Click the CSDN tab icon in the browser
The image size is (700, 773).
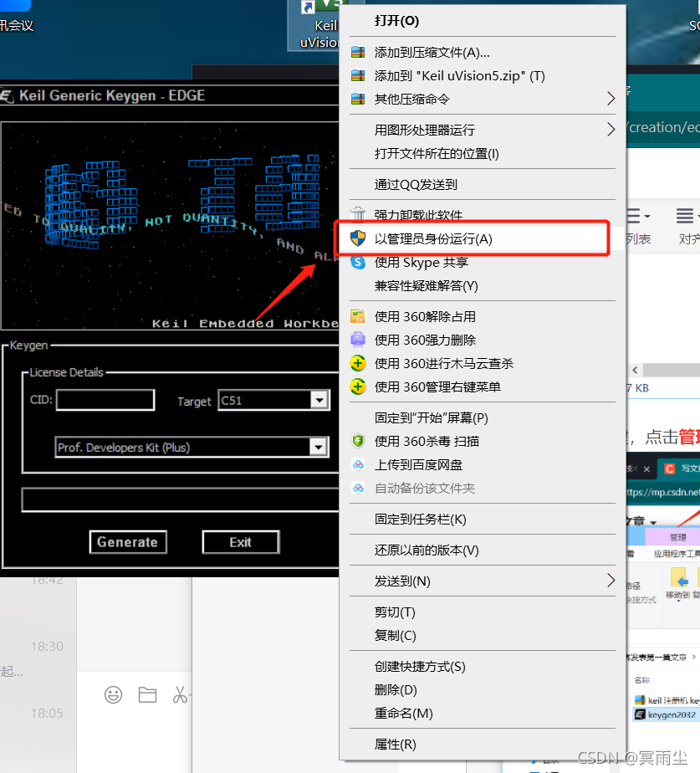[669, 468]
